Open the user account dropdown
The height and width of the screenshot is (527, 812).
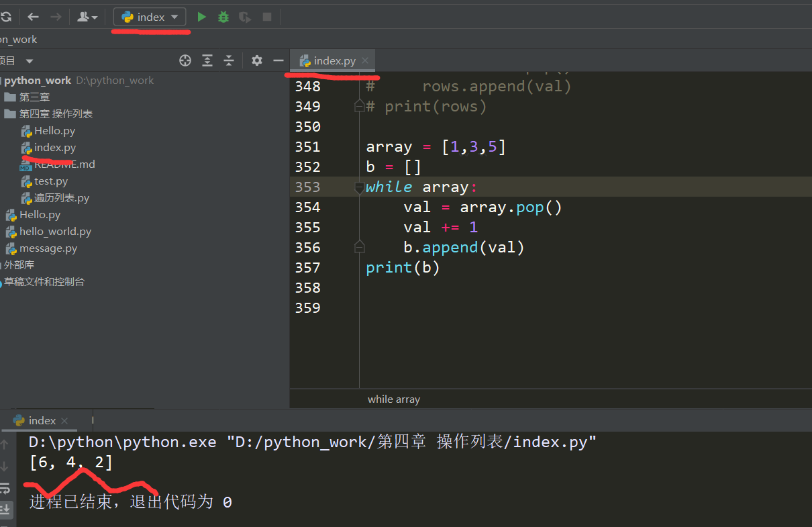87,17
